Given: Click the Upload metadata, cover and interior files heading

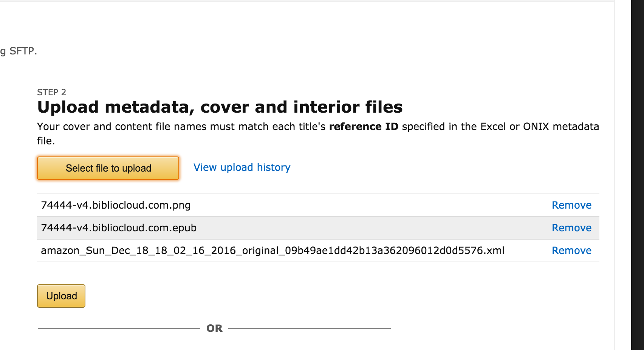Looking at the screenshot, I should (x=220, y=107).
